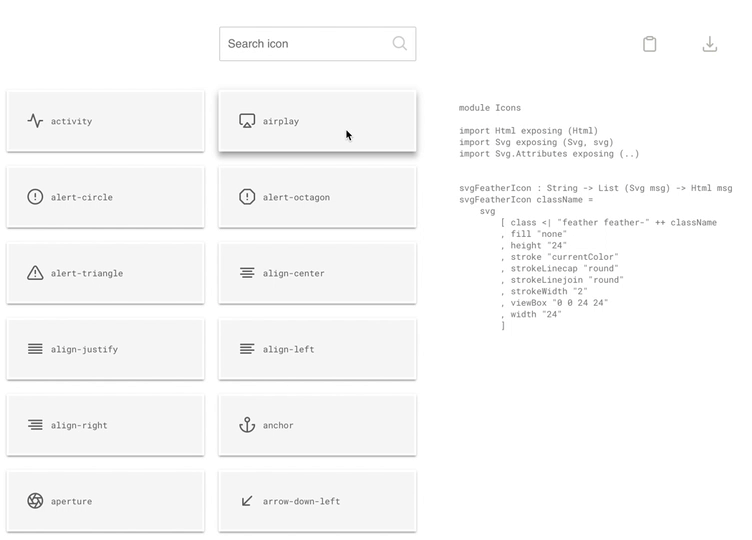Click the search magnifier icon

(400, 44)
